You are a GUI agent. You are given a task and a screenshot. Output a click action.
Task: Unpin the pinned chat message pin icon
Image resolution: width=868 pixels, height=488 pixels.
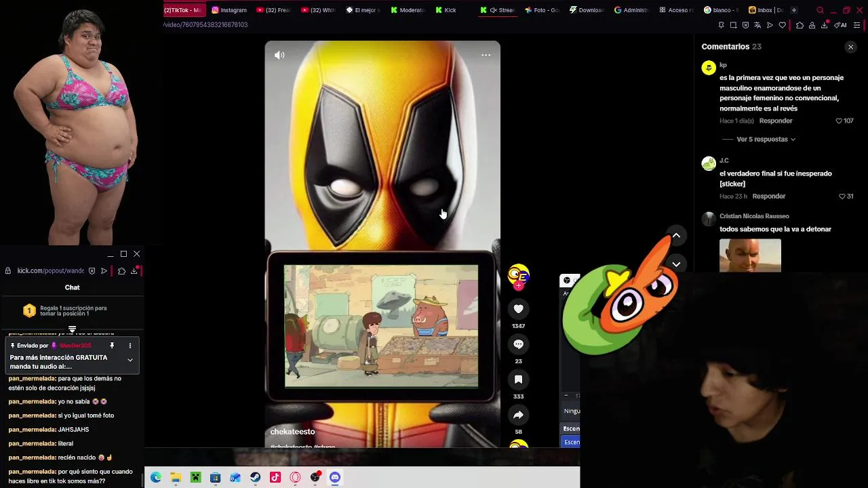[x=112, y=346]
